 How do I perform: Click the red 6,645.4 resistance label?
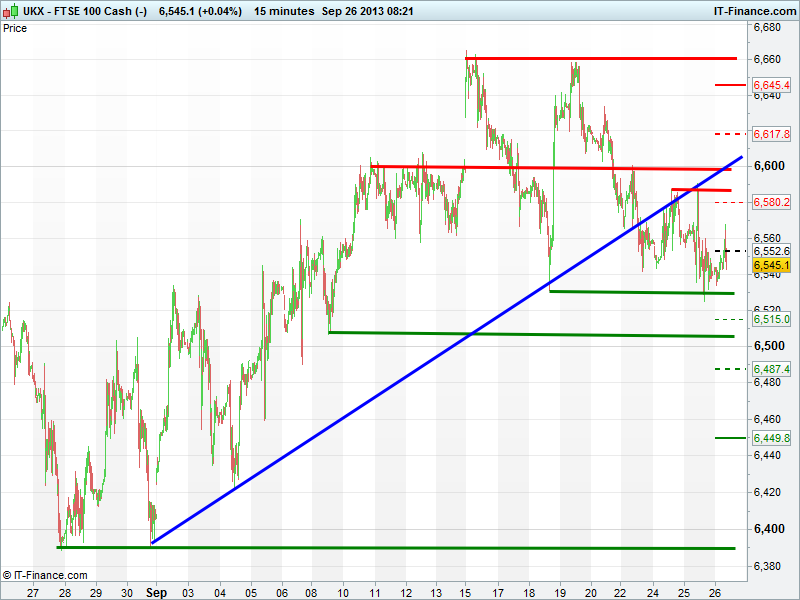pos(771,85)
